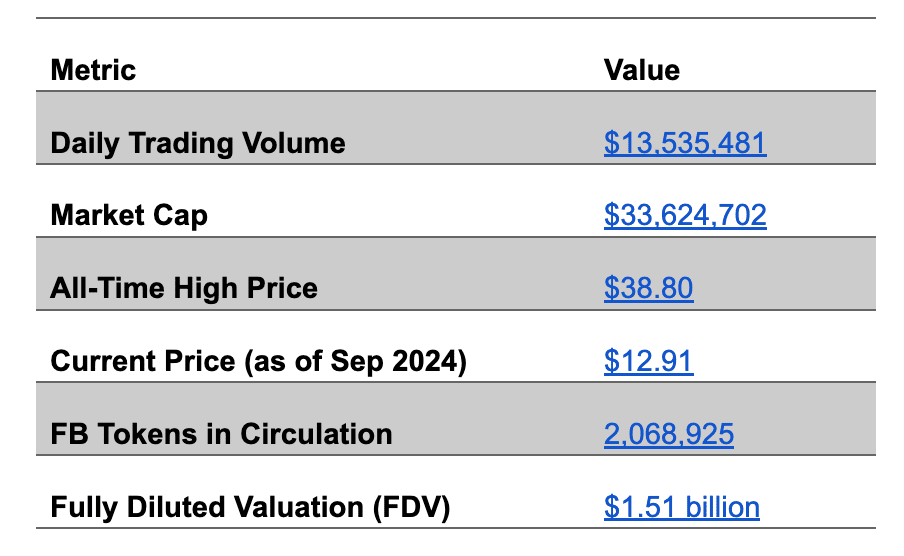Viewport: 904px width, 556px height.
Task: Click the Market Cap row label
Action: [129, 215]
